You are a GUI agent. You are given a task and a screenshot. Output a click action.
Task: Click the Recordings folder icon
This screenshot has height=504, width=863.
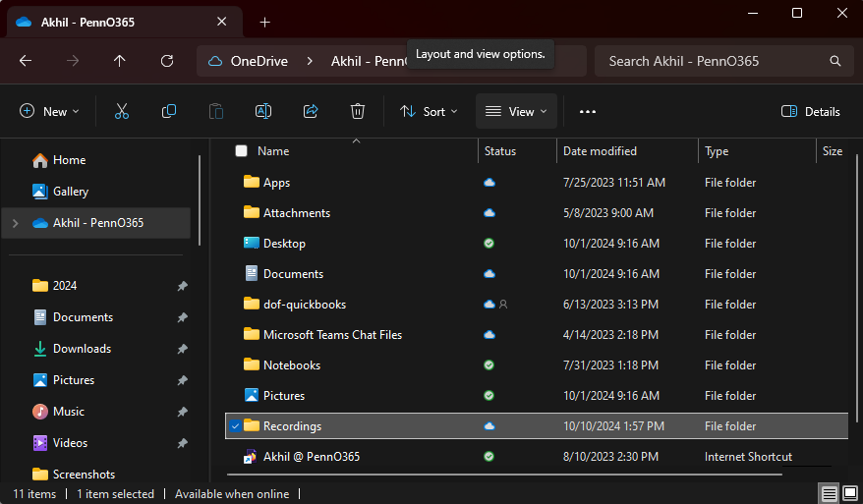[252, 425]
